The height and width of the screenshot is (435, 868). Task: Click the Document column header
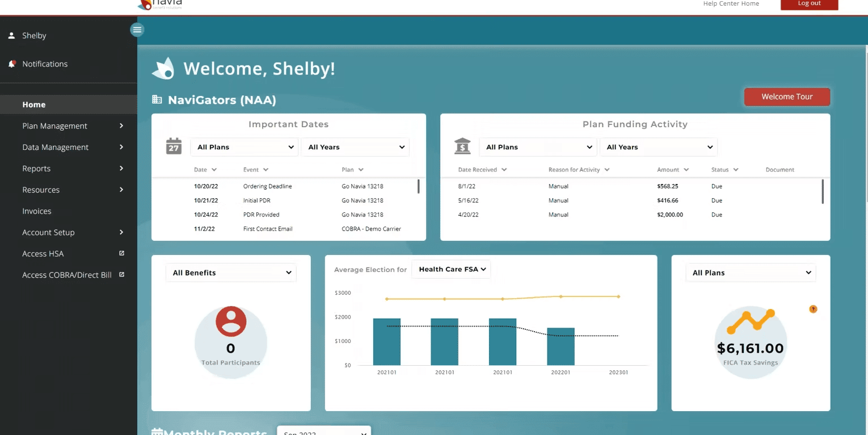tap(779, 169)
